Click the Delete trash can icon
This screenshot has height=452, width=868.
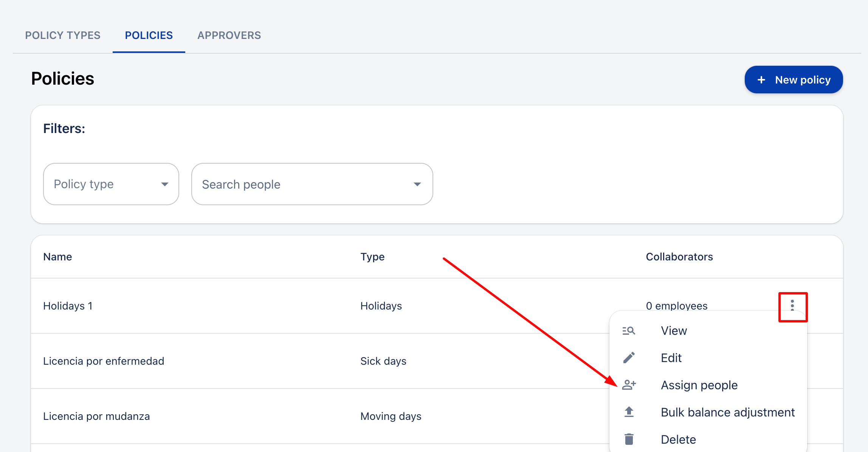click(x=629, y=439)
